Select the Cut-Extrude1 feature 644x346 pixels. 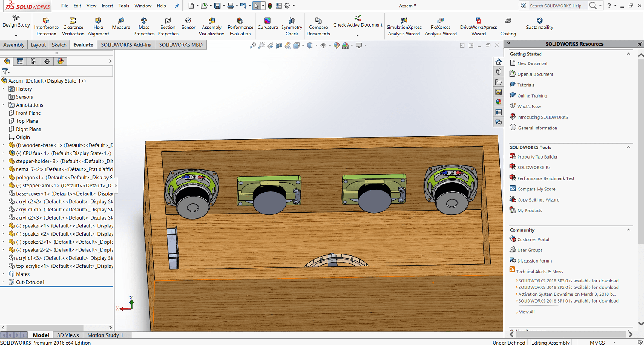coord(30,282)
